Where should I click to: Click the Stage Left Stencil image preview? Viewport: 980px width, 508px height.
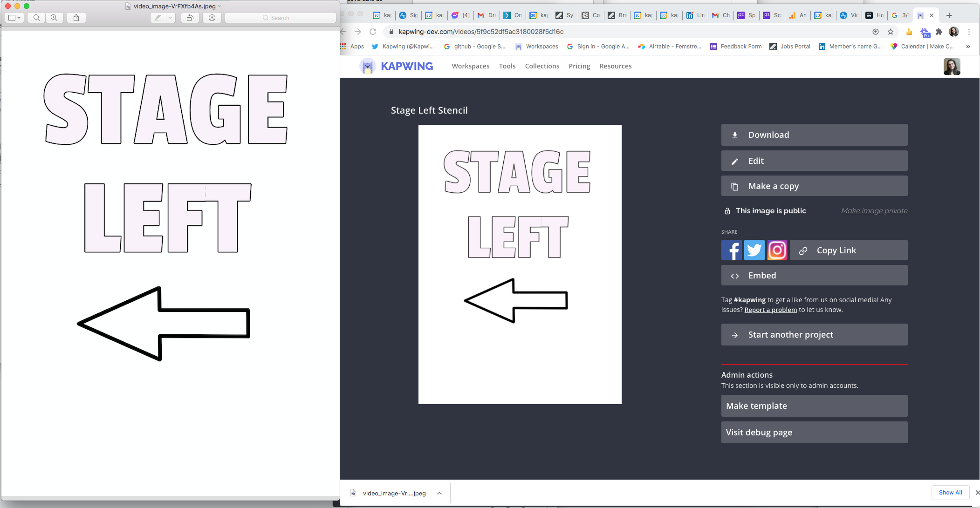point(520,264)
